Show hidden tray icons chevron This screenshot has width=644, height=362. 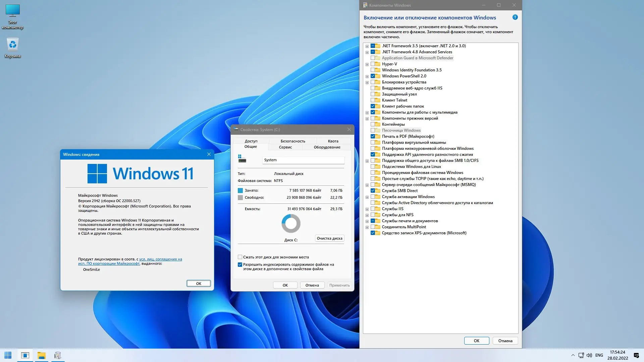point(573,355)
